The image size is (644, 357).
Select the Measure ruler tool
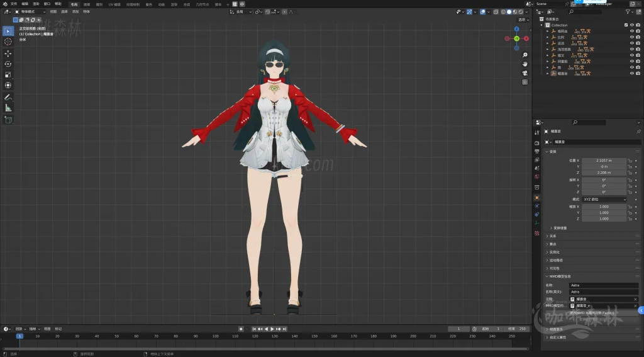[8, 108]
